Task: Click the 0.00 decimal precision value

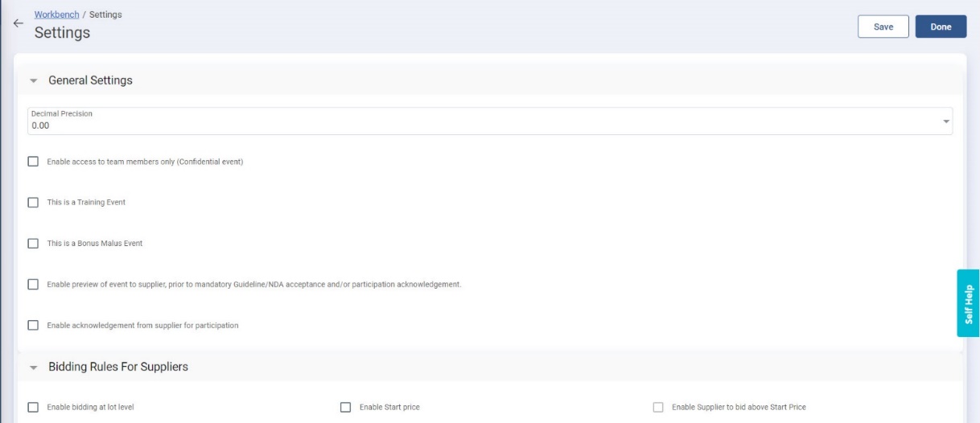Action: click(40, 126)
